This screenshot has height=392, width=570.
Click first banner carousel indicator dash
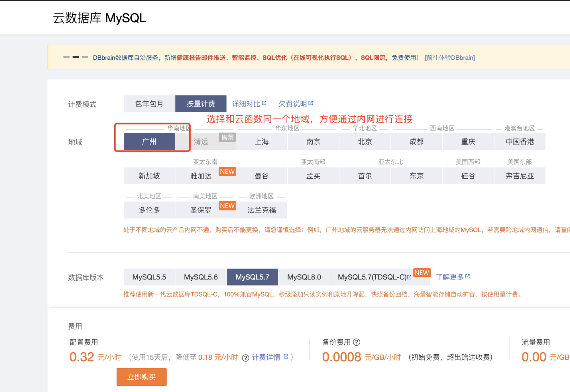tap(66, 57)
